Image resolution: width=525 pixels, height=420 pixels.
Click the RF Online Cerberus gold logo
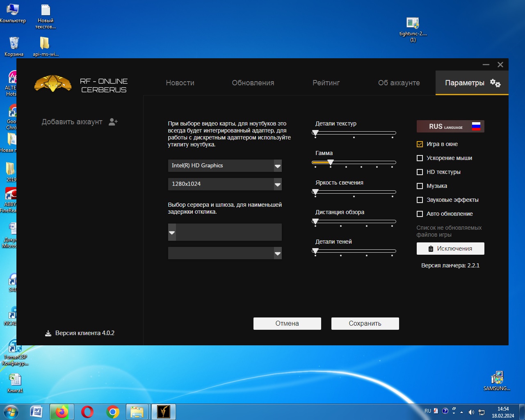pos(53,83)
